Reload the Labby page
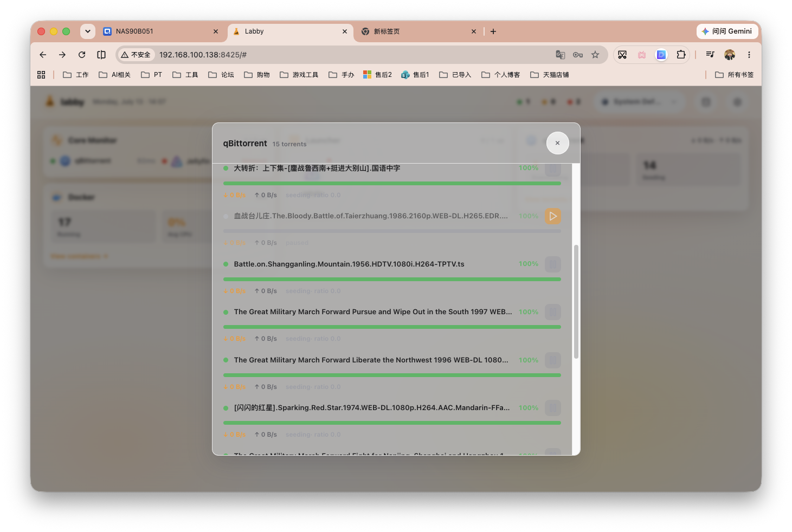792x532 pixels. coord(82,55)
